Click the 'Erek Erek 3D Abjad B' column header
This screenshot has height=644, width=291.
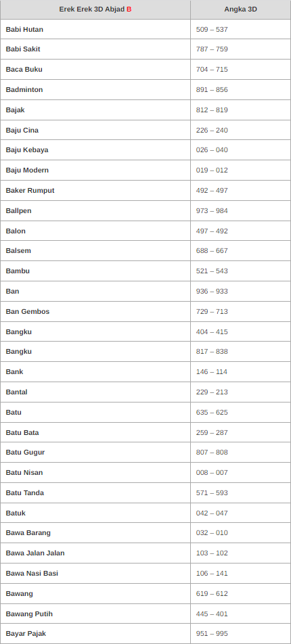(x=95, y=9)
